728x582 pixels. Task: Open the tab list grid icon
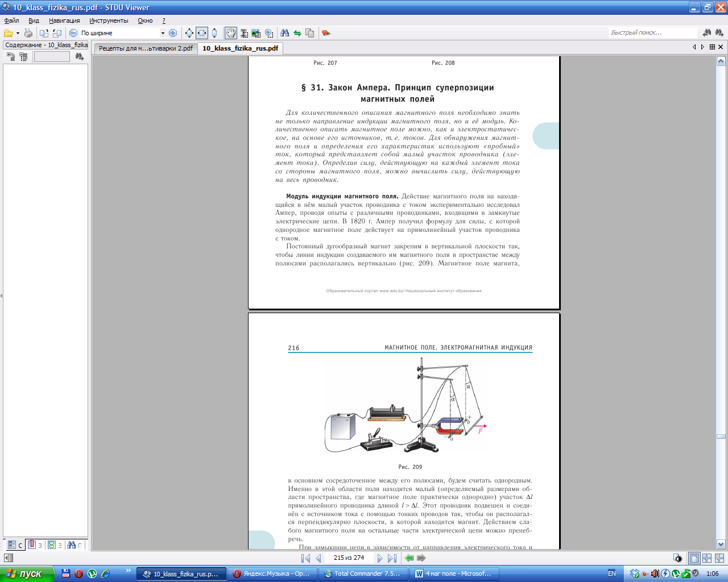712,47
